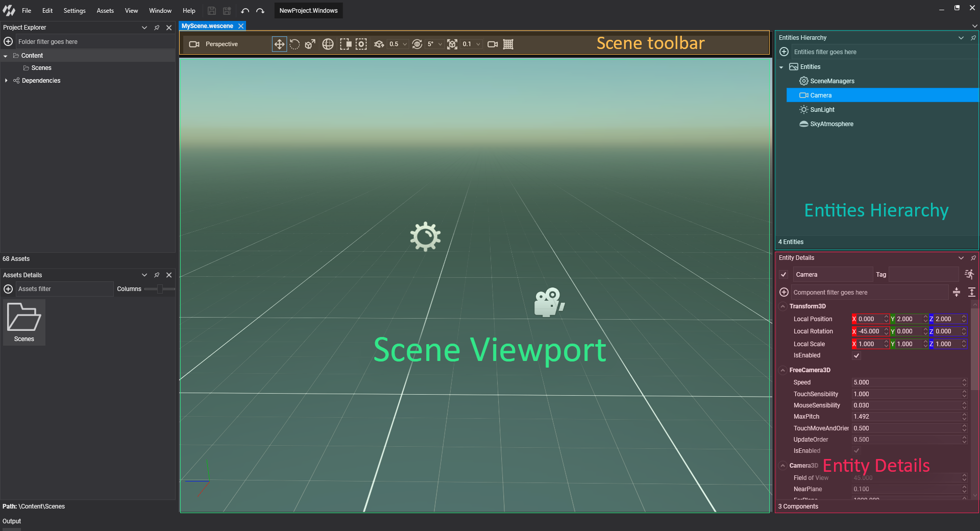Open the rotation snap 5° dropdown

(x=440, y=44)
